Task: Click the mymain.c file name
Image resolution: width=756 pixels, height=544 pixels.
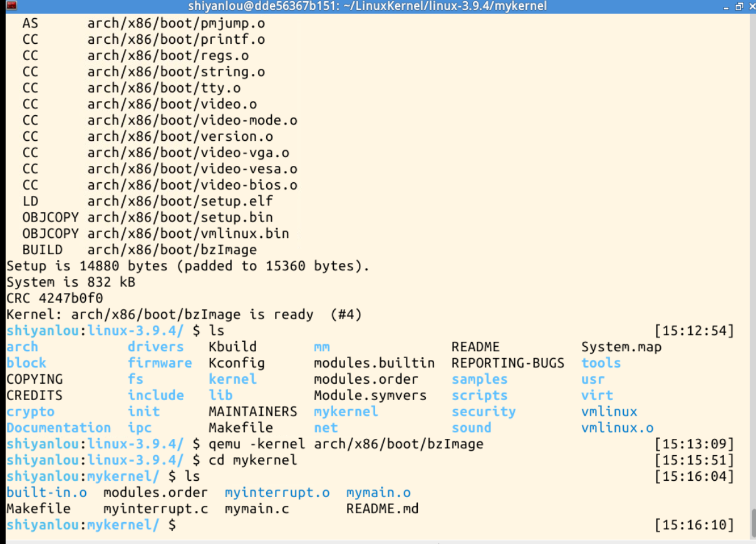Action: tap(257, 509)
